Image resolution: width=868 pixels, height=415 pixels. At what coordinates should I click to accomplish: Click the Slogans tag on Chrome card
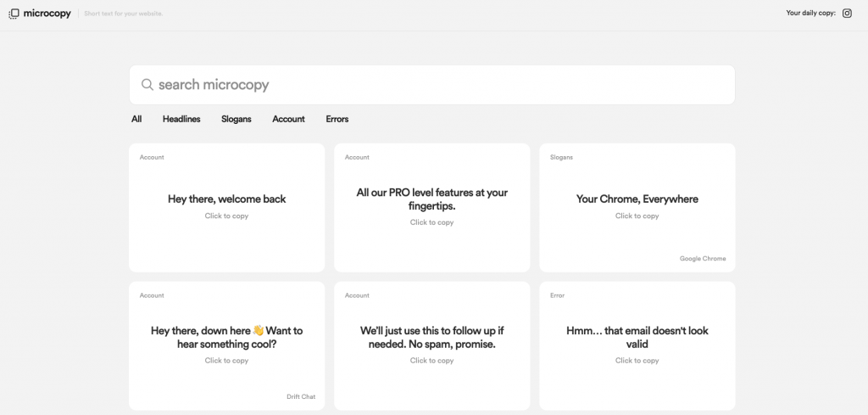pos(561,157)
